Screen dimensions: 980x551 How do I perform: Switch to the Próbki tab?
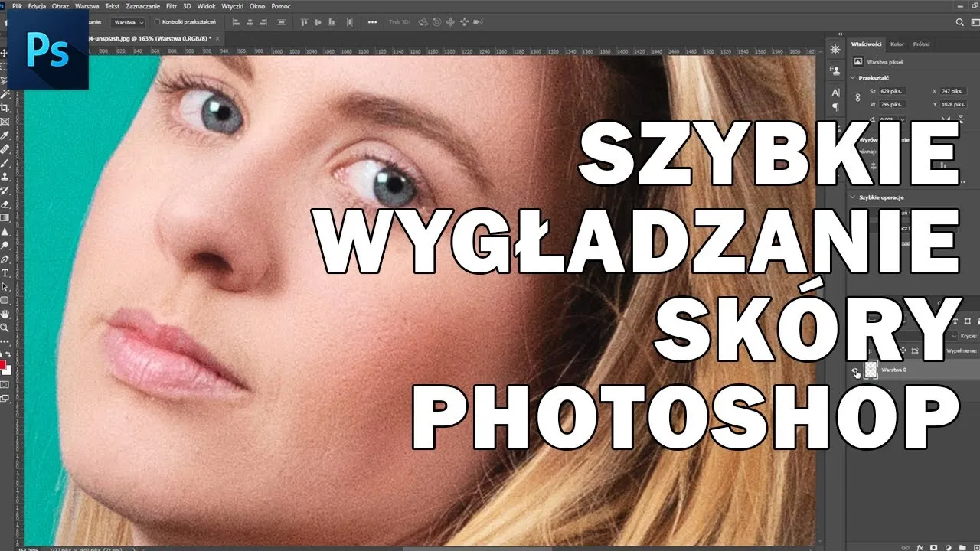(921, 44)
